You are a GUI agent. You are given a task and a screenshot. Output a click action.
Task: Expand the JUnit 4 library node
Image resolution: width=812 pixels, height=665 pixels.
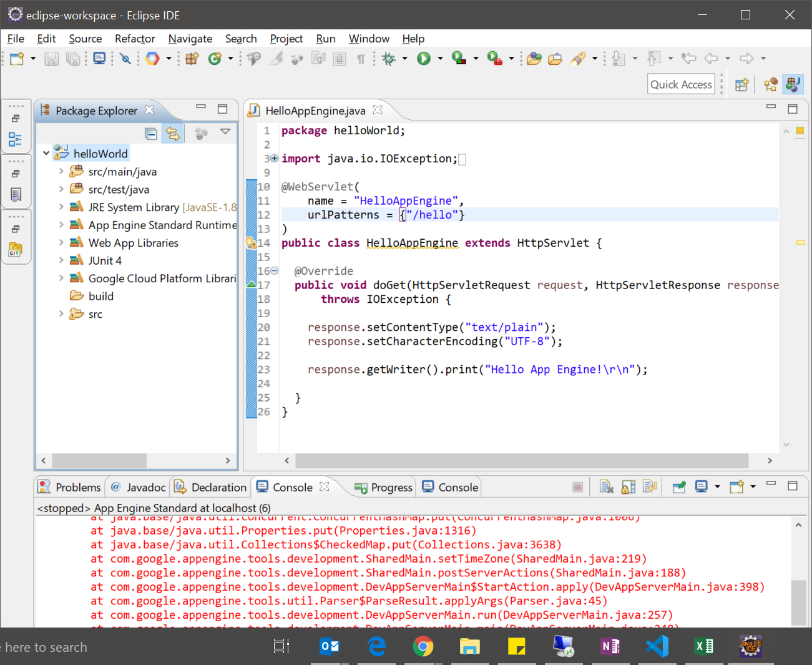click(61, 260)
